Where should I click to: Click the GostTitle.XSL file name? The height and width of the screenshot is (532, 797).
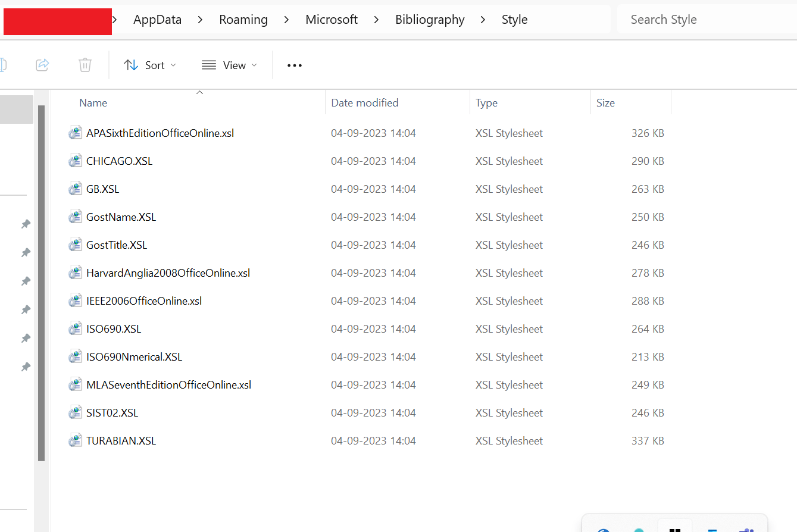[x=117, y=245]
